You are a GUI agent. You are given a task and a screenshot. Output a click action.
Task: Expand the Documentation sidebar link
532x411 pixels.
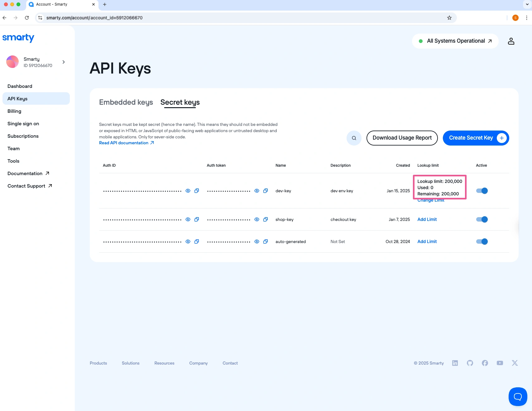pyautogui.click(x=28, y=173)
